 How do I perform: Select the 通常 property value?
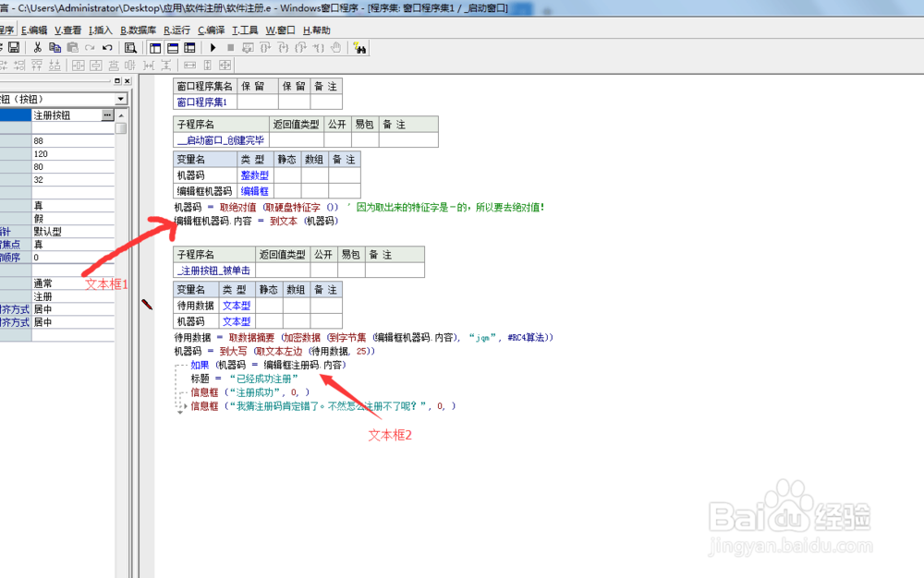tap(73, 283)
